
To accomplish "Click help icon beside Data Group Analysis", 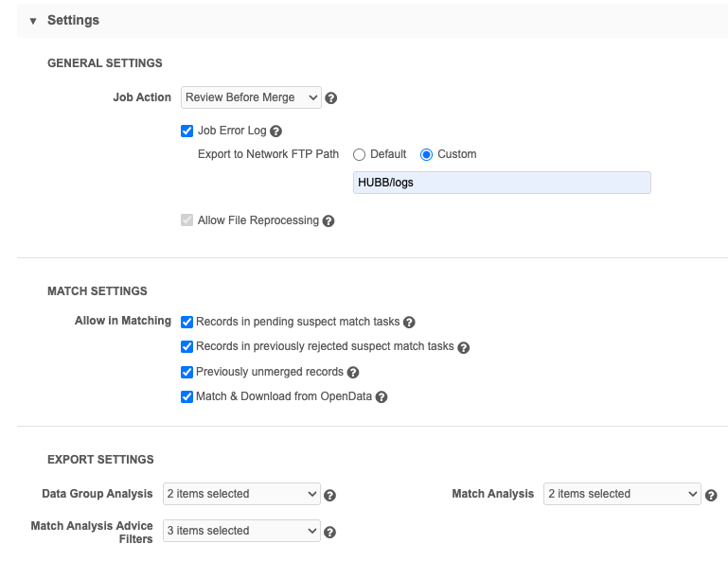I will pyautogui.click(x=329, y=495).
